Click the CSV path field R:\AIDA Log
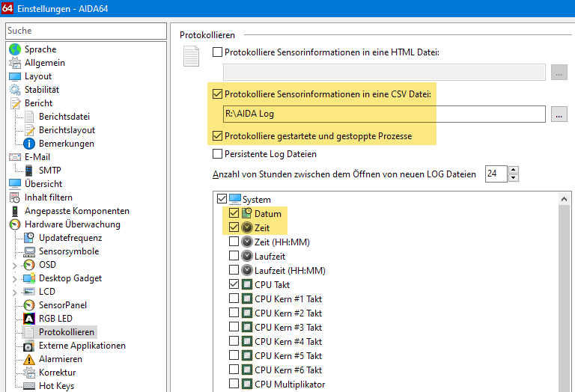Viewport: 575px width, 392px height. [x=384, y=114]
